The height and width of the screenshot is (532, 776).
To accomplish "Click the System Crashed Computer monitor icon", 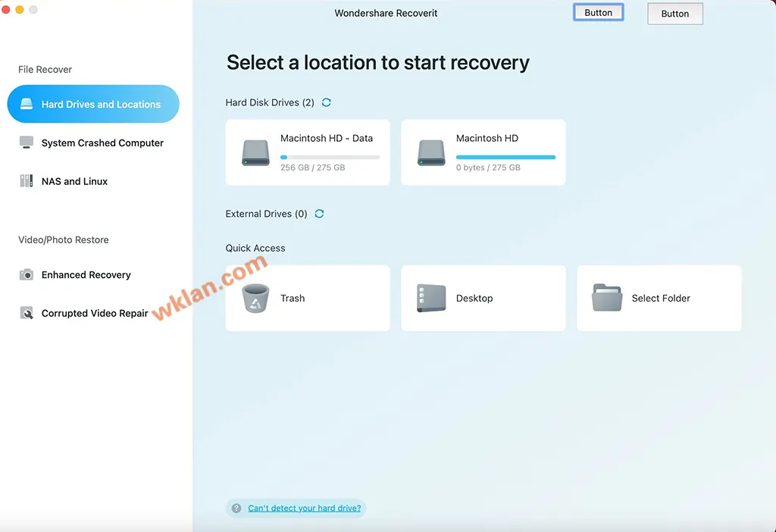I will (x=27, y=142).
